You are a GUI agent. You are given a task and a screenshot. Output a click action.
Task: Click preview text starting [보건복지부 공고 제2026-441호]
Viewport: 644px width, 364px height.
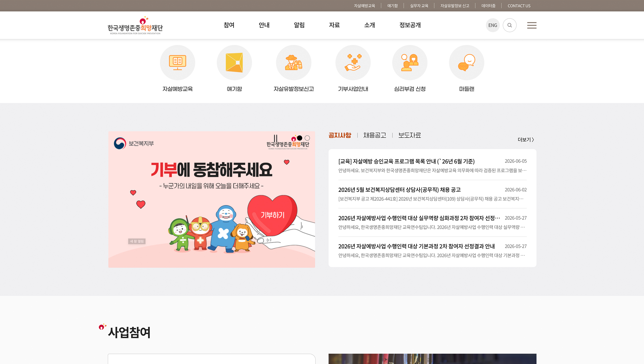tap(431, 199)
